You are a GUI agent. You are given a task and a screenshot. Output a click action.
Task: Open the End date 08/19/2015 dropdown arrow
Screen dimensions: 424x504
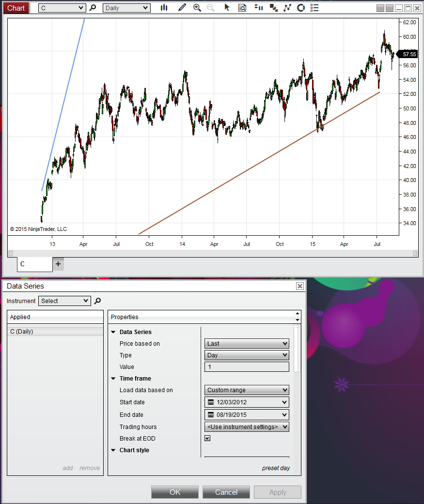coord(284,414)
